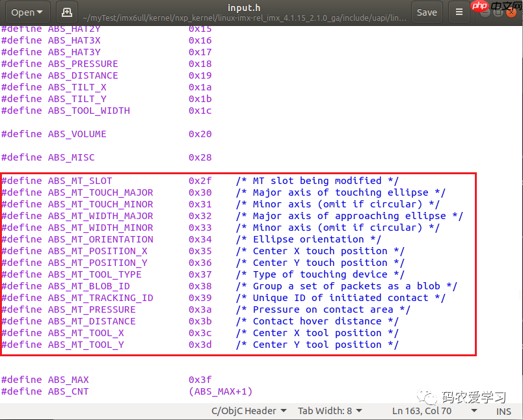This screenshot has height=420, width=523.
Task: Click ABS_MT_WIDTH_MINOR identifier
Action: 100,228
